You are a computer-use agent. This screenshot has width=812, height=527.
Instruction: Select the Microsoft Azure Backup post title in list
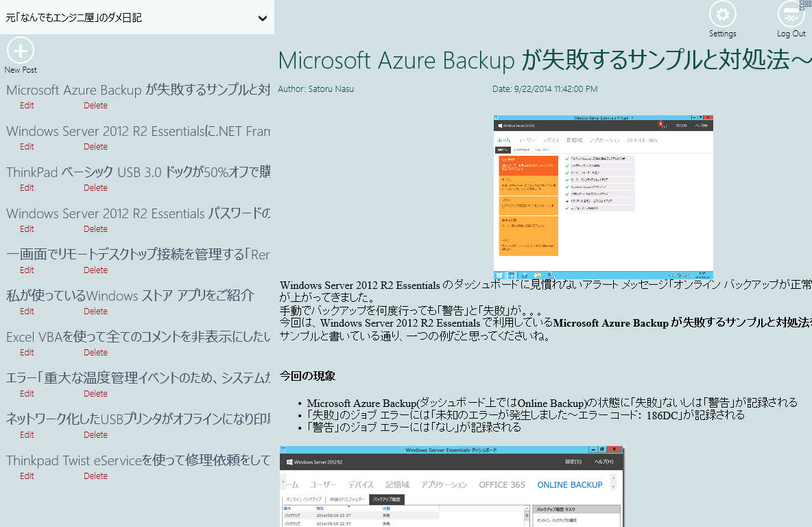tap(139, 90)
